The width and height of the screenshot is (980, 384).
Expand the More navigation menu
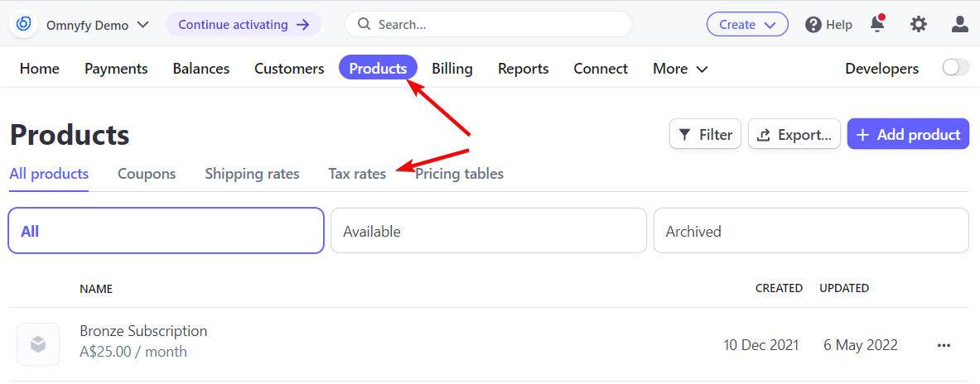[680, 69]
